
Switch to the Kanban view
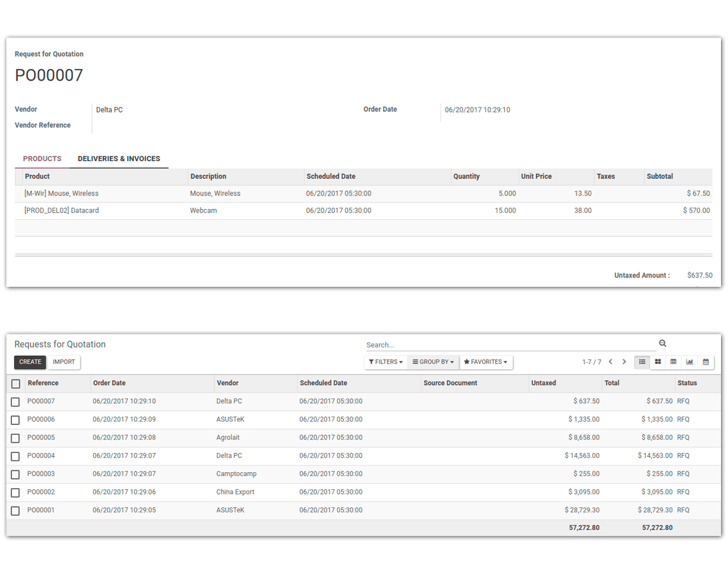tap(658, 362)
